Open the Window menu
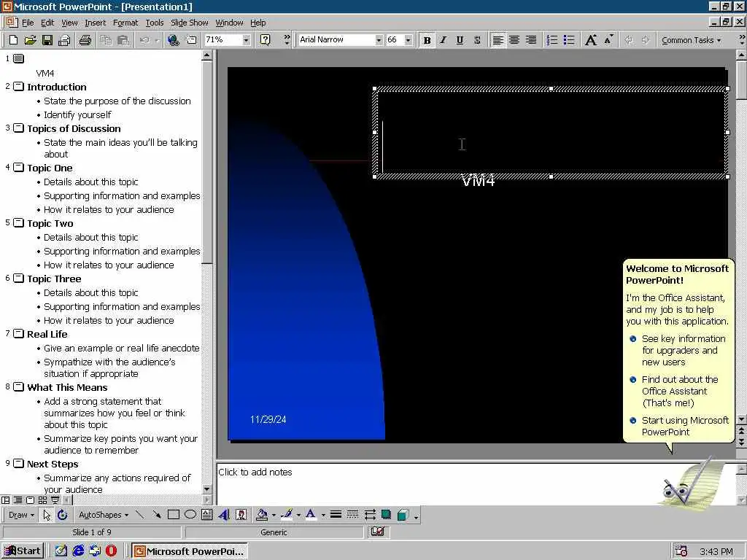This screenshot has height=560, width=747. coord(229,23)
